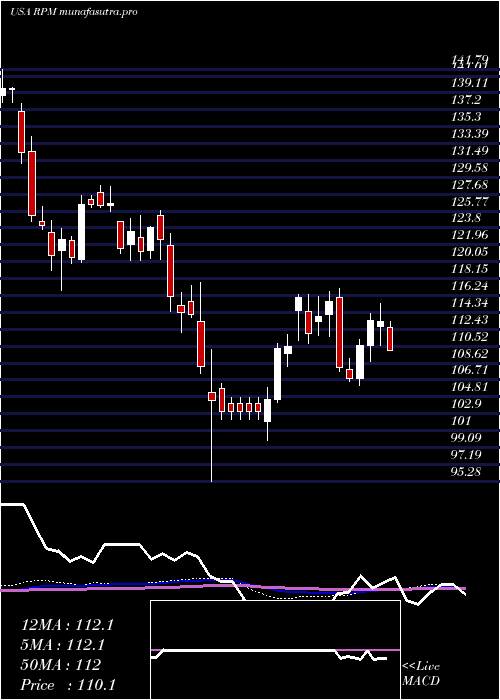Click the 95.28 price axis label
Image resolution: width=500 pixels, height=700 pixels.
pyautogui.click(x=466, y=471)
